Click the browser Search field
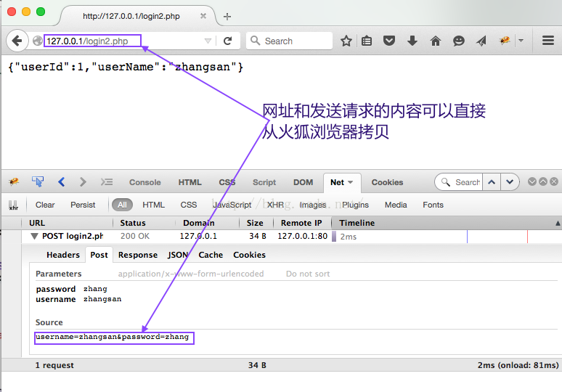 click(289, 41)
